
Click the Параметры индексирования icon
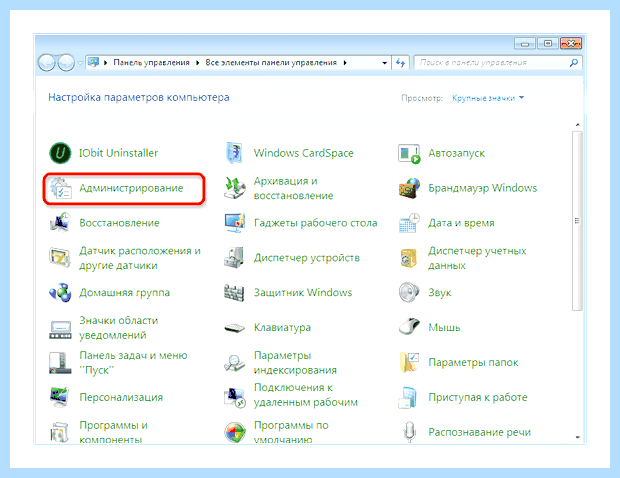(x=235, y=363)
